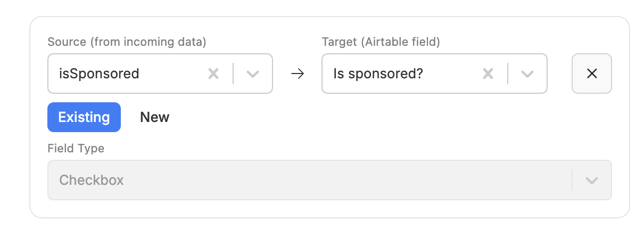Click the divider line inside Field Type select
The image size is (644, 228).
pos(572,180)
